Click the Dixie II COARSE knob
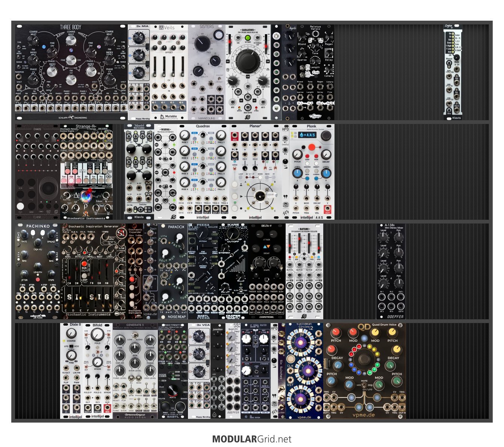 pyautogui.click(x=71, y=334)
